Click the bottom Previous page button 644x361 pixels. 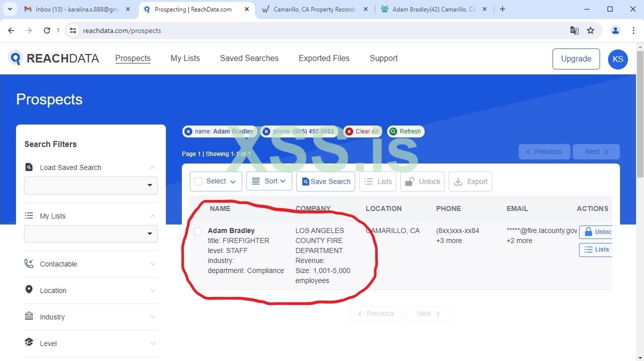376,313
